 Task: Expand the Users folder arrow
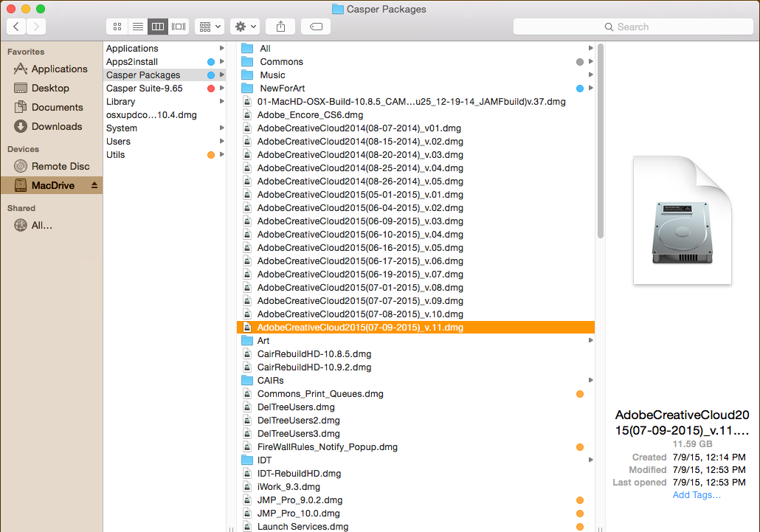[221, 141]
